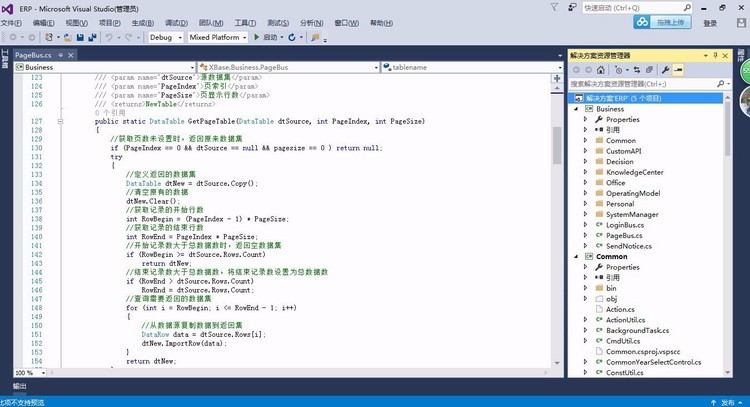Click the Solution Explorer back arrow icon
Screen dimensions: 750x407
[576, 70]
